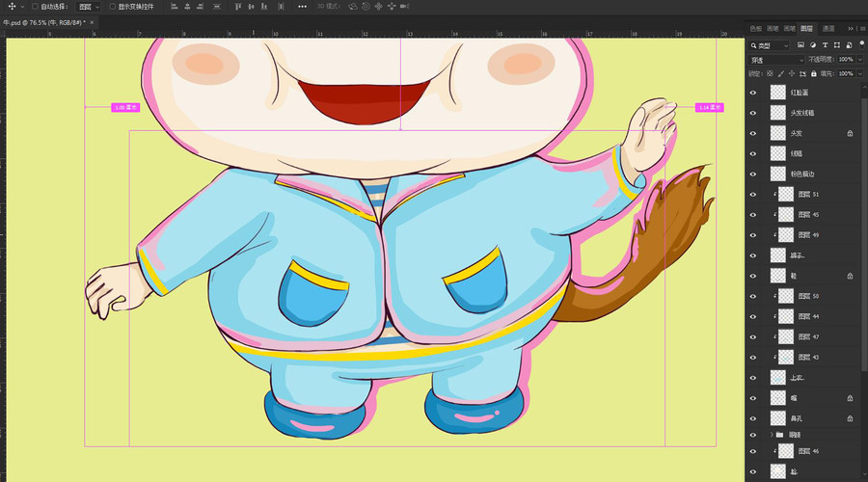Select 3D orbit camera icon
This screenshot has width=868, height=482.
point(353,7)
